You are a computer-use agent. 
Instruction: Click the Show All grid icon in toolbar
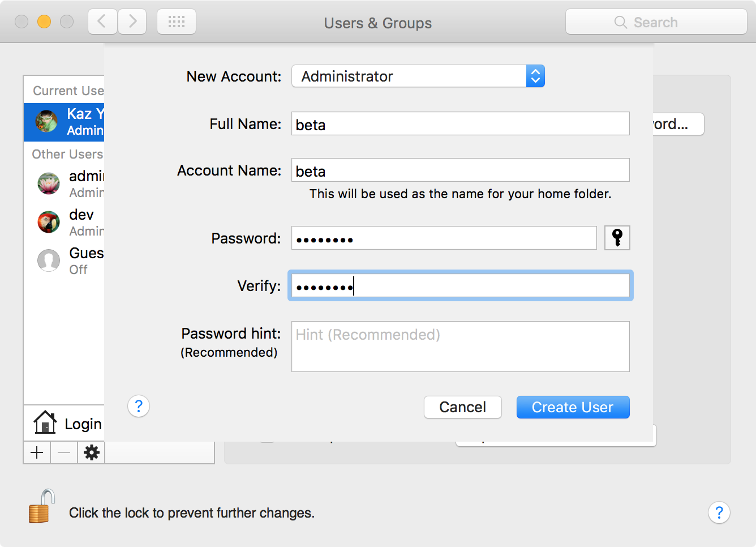point(176,21)
